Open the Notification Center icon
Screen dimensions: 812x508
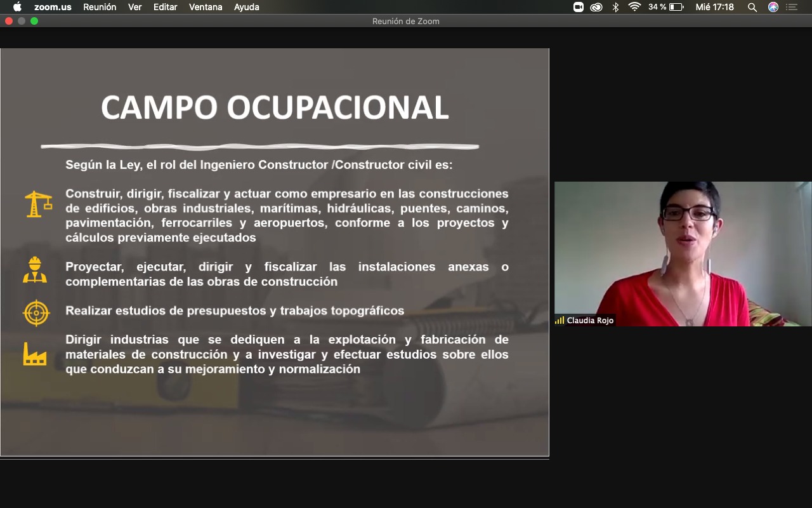(791, 7)
